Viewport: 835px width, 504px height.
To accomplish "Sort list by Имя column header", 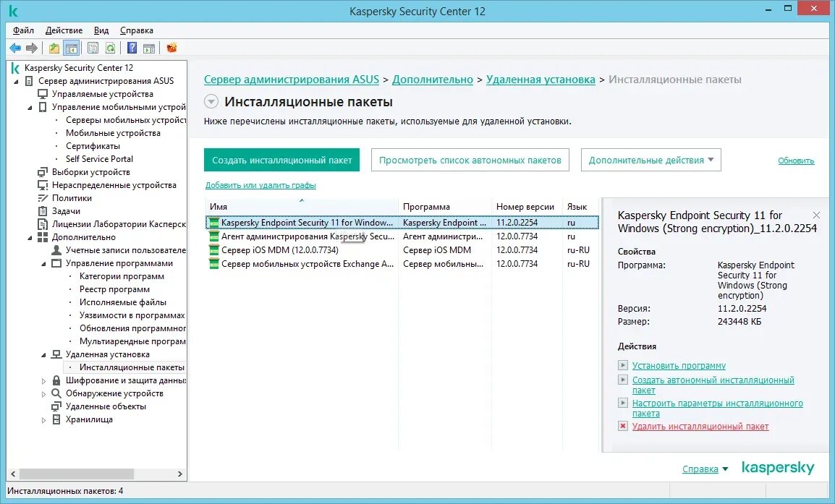I will pyautogui.click(x=302, y=207).
